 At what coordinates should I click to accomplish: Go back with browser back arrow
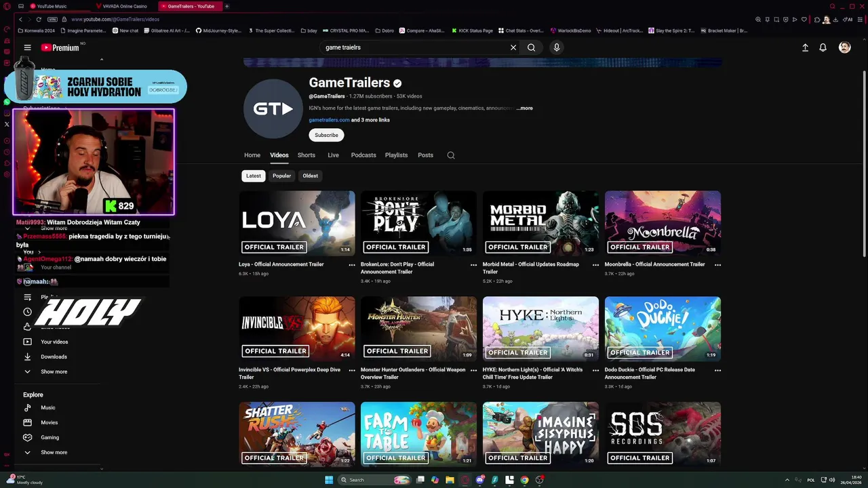coord(20,20)
